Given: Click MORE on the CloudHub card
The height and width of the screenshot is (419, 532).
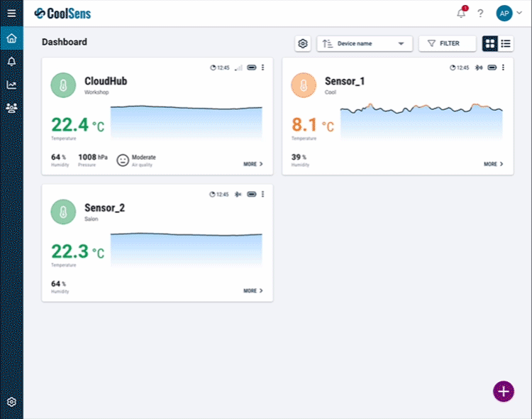Looking at the screenshot, I should (x=253, y=164).
